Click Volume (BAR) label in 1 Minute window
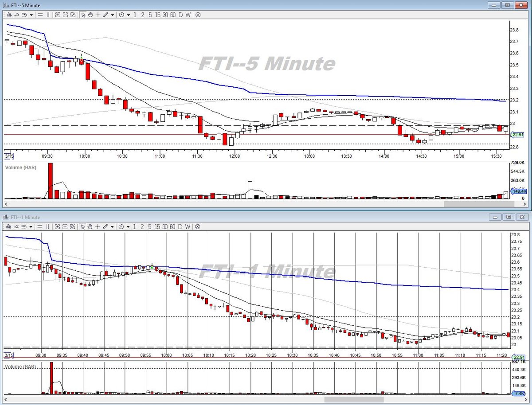 click(20, 367)
